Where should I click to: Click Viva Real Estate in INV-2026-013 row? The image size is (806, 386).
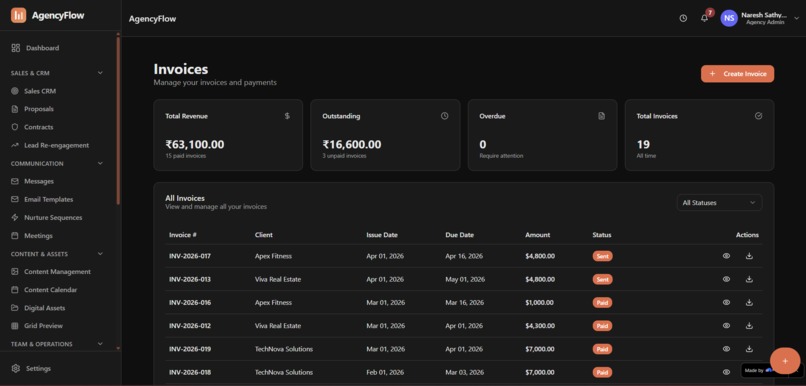278,279
